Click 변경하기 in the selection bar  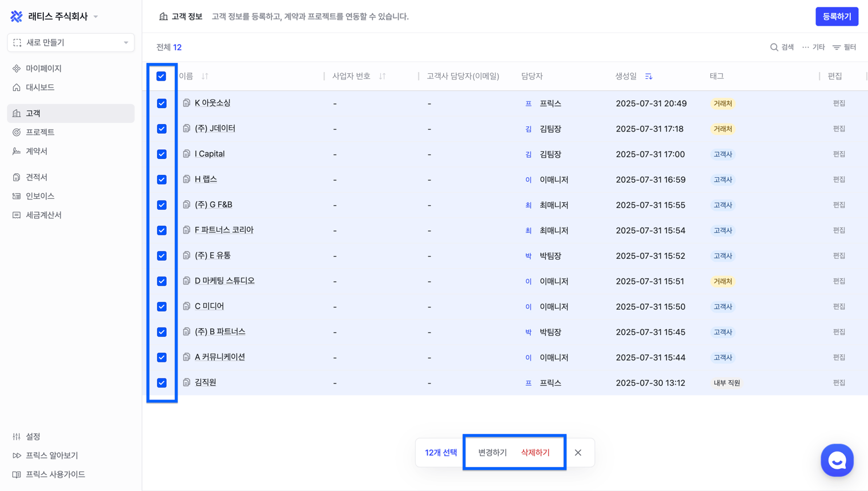(492, 453)
